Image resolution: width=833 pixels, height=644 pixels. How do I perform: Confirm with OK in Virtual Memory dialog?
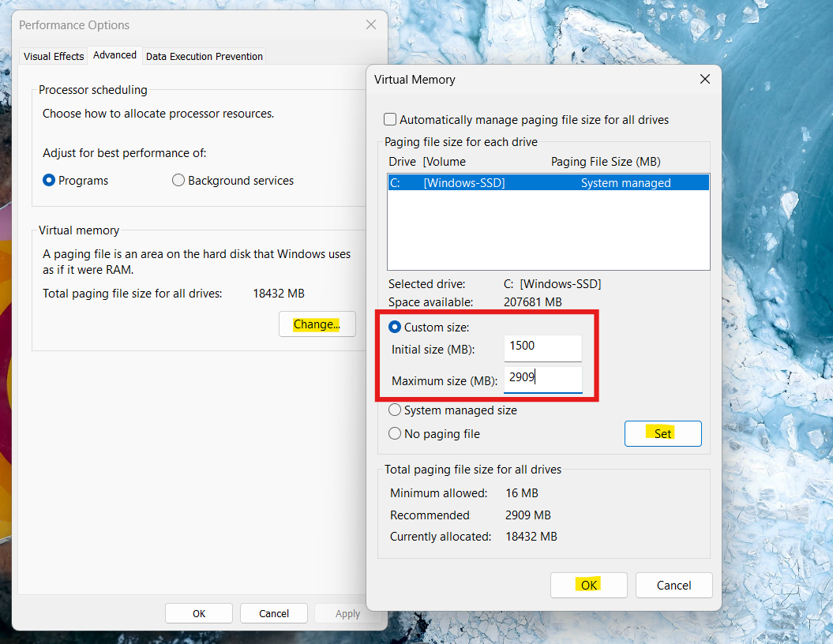pos(588,585)
